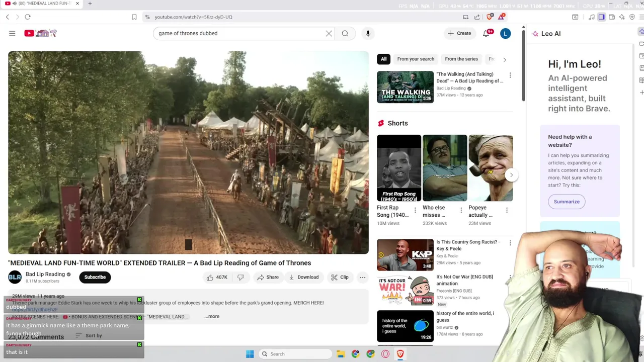The width and height of the screenshot is (644, 362).
Task: Open "It's Not Our War [ENG DUB]" video title
Action: [464, 280]
